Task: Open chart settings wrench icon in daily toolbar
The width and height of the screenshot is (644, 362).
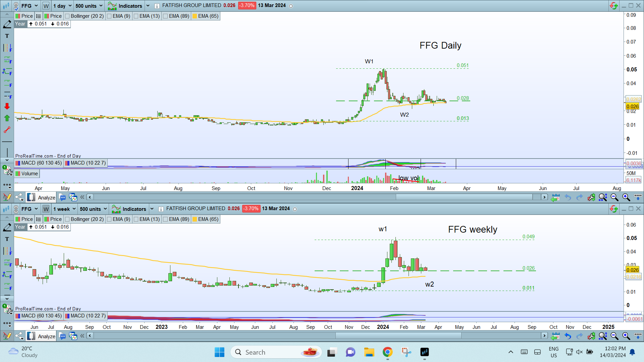Action: 591,197
